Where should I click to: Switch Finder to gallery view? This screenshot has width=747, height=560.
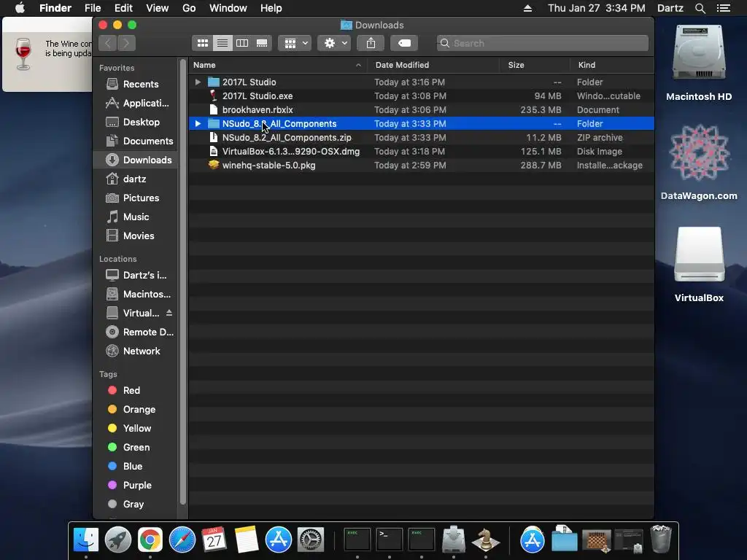[262, 43]
